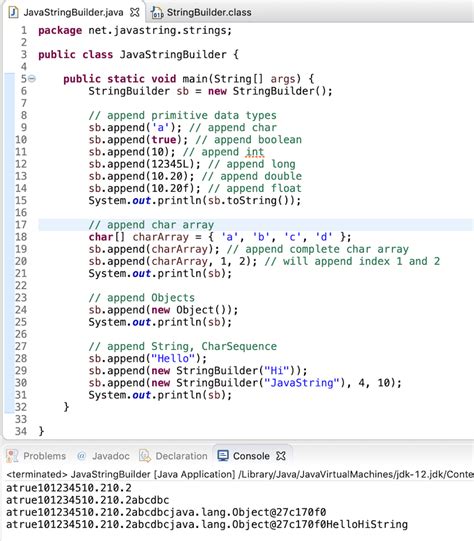The height and width of the screenshot is (541, 474).
Task: Open the Javadoc view tab
Action: pos(111,456)
